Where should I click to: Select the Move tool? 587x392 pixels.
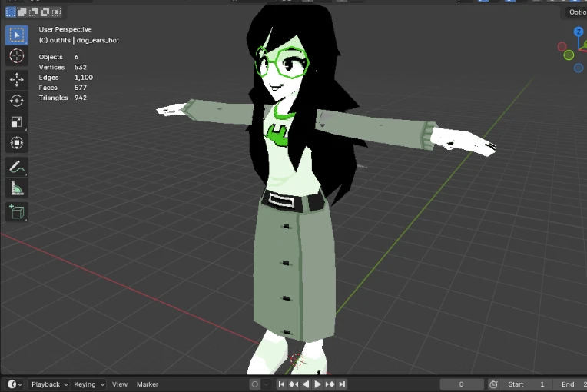click(x=17, y=80)
